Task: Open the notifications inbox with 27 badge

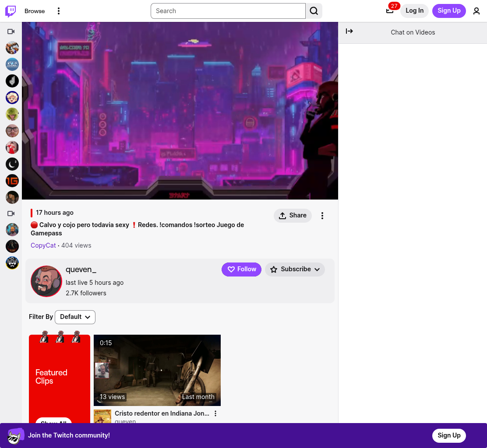Action: click(x=390, y=11)
